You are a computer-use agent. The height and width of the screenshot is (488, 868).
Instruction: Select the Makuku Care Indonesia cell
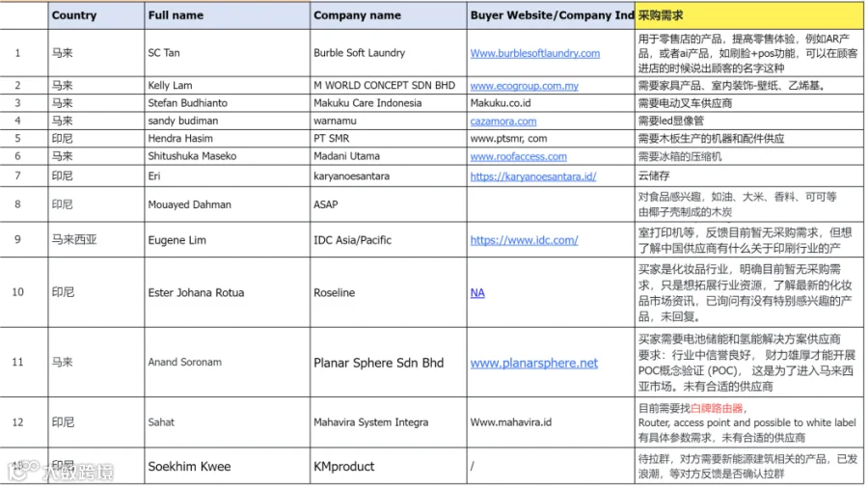click(389, 103)
